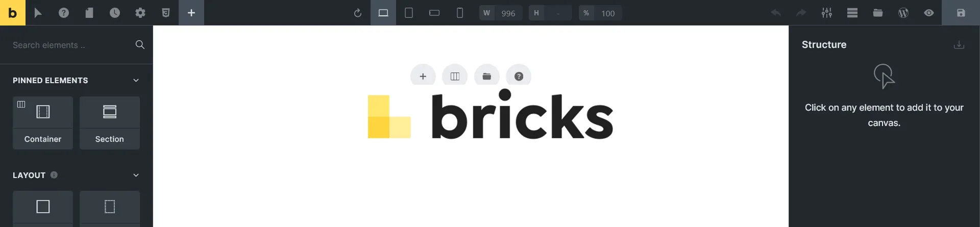Add the Section element
The image size is (980, 227).
pos(110,123)
